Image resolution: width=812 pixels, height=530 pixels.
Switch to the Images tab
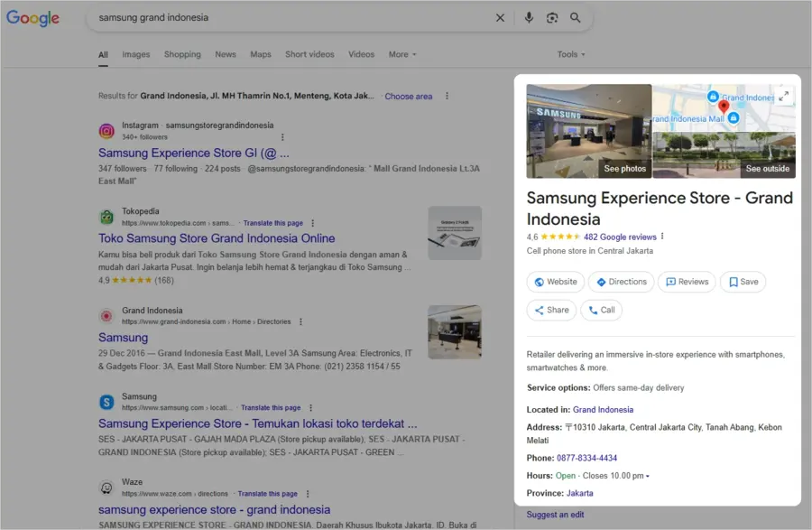click(135, 54)
